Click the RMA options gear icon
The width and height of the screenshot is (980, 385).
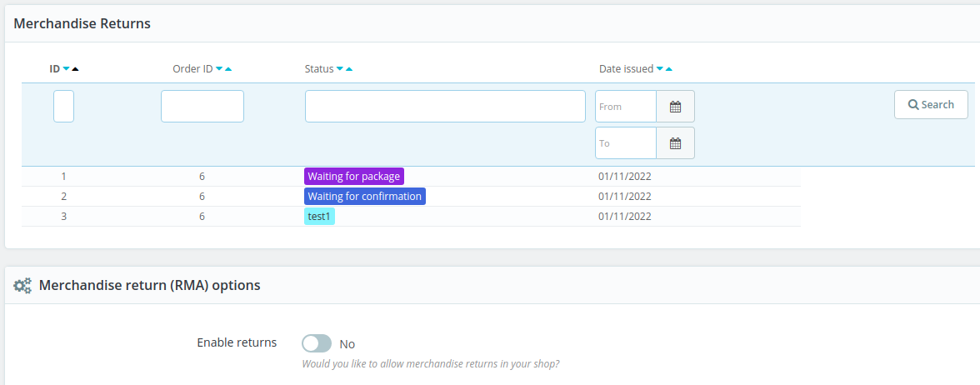pos(22,286)
